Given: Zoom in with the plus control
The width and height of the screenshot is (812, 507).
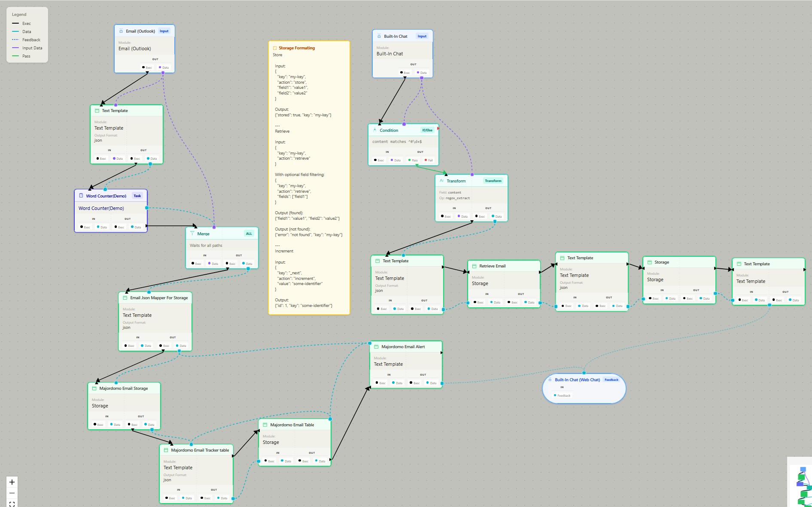Looking at the screenshot, I should point(12,482).
